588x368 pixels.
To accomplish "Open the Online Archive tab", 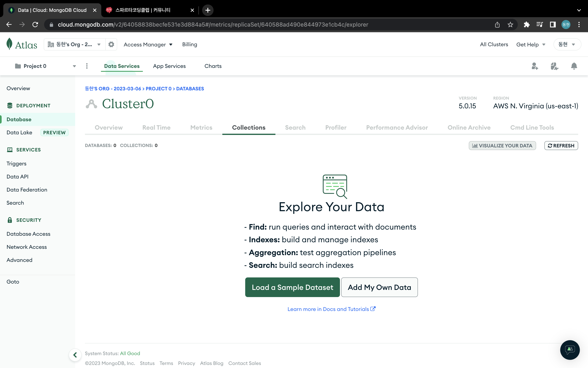I will [x=469, y=128].
